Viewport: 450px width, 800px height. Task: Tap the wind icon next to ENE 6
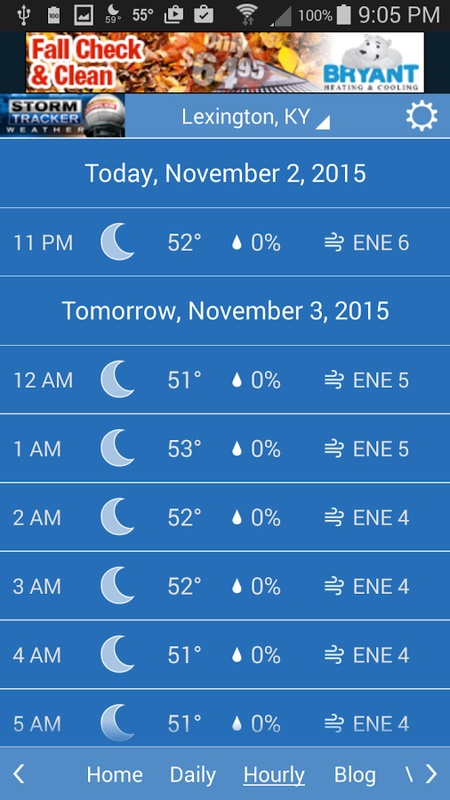click(334, 243)
